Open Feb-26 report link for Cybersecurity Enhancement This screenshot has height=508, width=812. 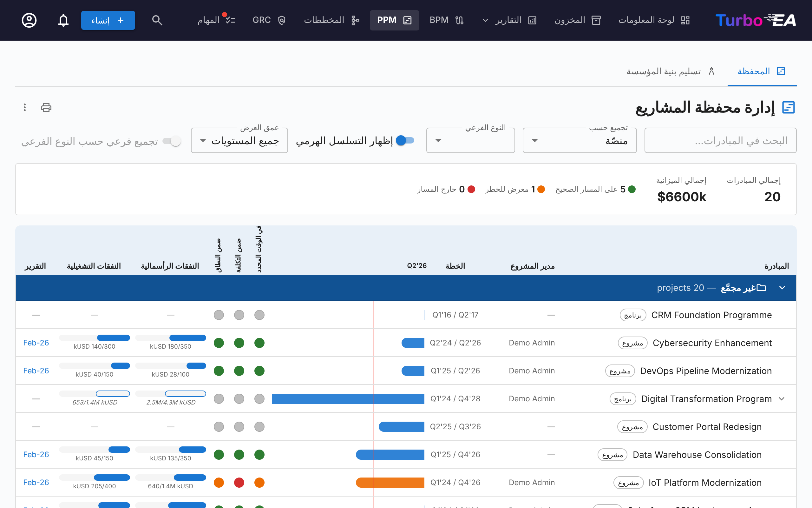[36, 343]
